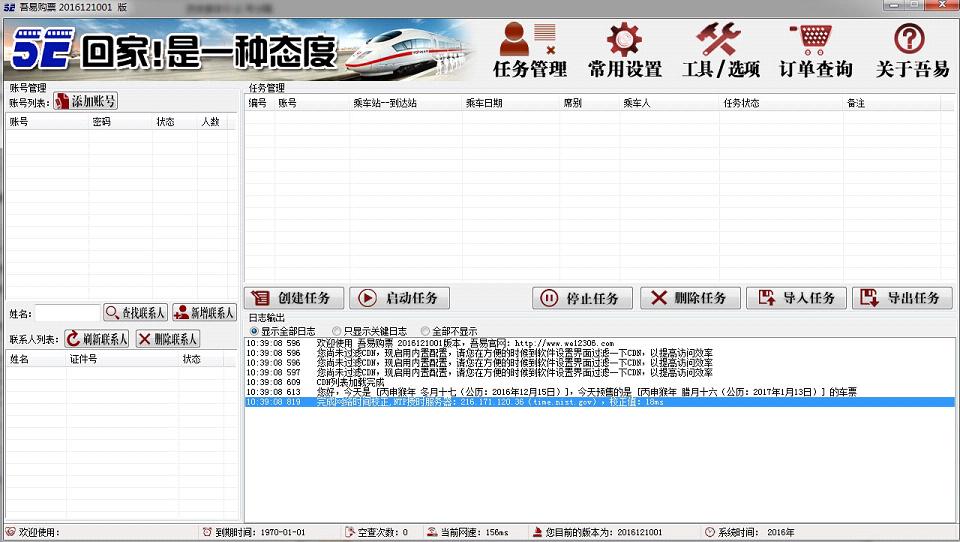Click 状态 column header in account list
960x542 pixels.
coord(175,122)
